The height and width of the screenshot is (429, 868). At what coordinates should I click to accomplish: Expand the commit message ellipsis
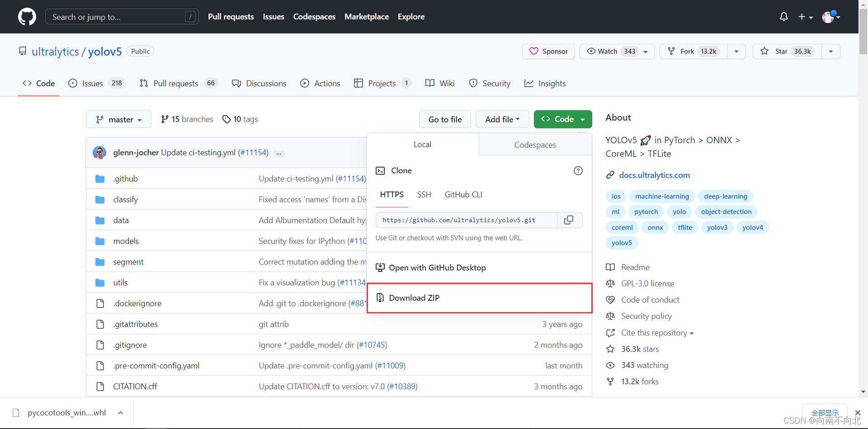click(x=279, y=153)
